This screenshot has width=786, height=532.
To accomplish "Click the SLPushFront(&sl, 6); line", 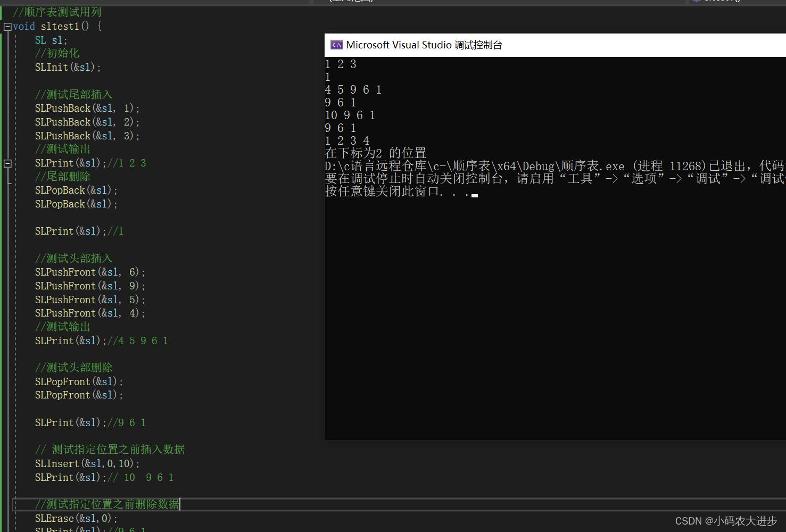I will pos(90,272).
